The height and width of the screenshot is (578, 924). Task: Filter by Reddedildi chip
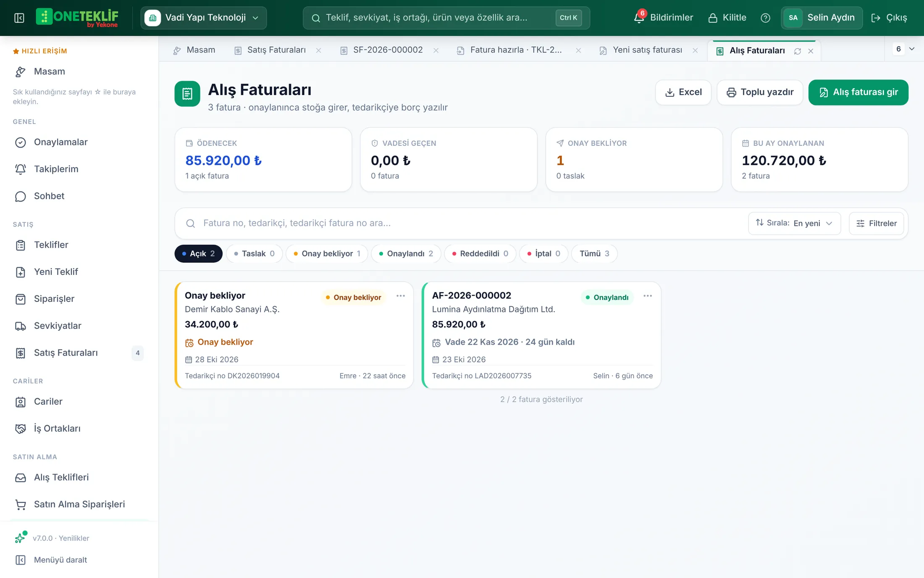point(480,253)
